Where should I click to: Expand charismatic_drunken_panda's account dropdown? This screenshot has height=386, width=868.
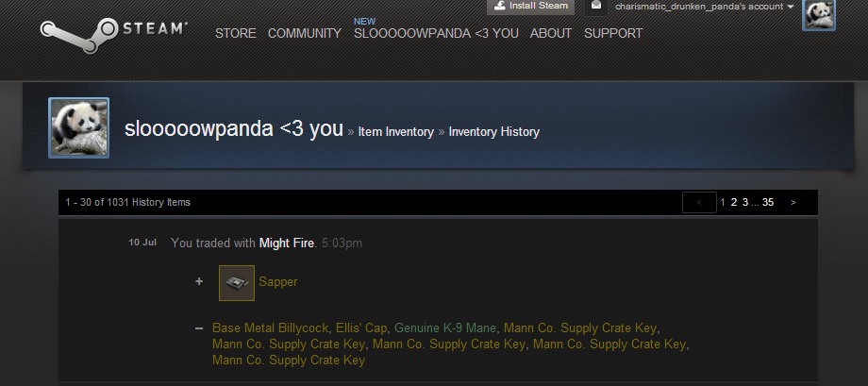tap(704, 7)
